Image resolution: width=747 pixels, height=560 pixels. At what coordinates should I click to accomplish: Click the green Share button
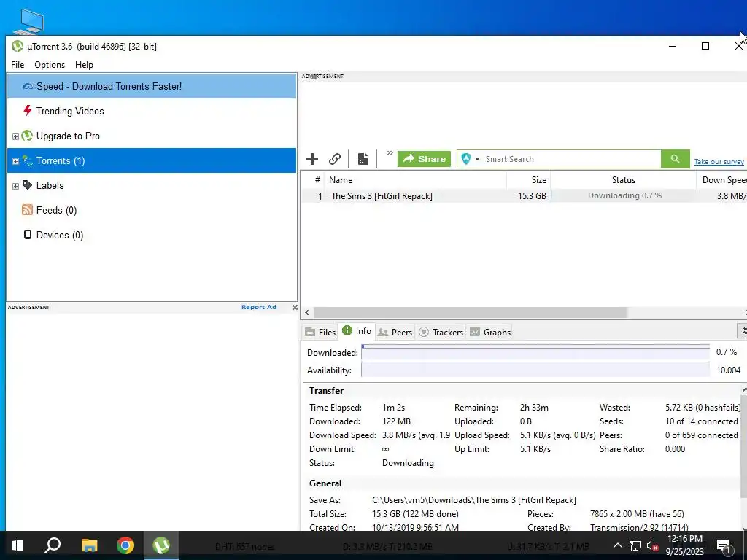(424, 159)
